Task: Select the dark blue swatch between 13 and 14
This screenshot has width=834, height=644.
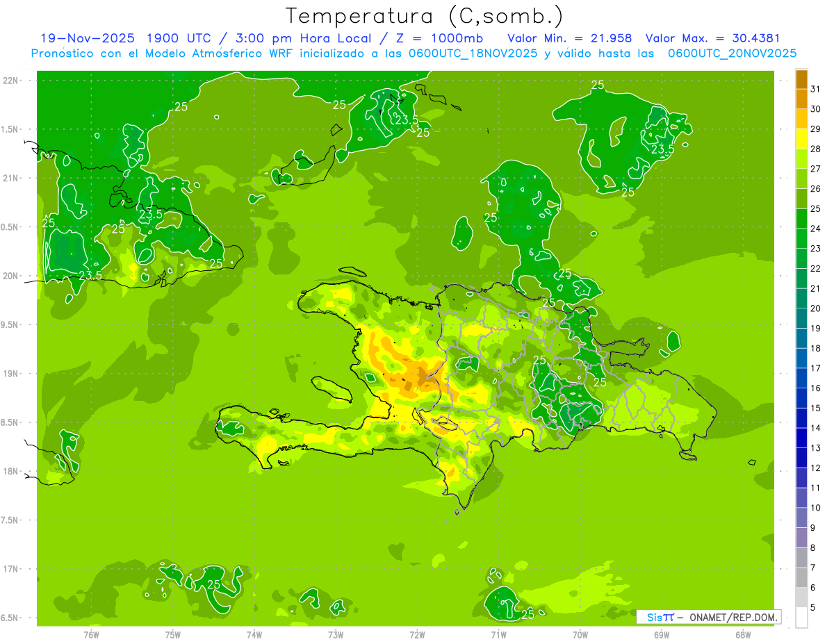Action: pyautogui.click(x=801, y=438)
